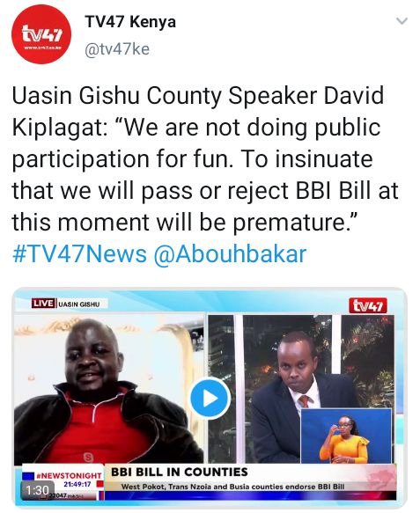Image resolution: width=420 pixels, height=513 pixels.
Task: Click the sign language interpreter inset
Action: click(x=346, y=436)
